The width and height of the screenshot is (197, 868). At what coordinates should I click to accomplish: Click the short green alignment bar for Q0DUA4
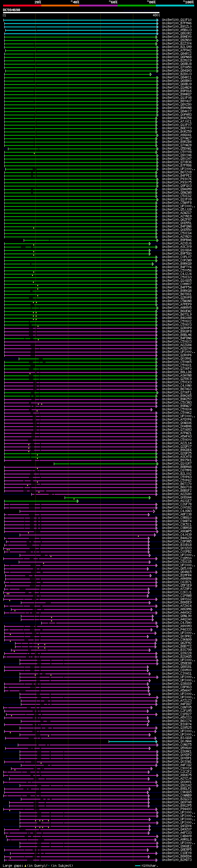point(108,497)
